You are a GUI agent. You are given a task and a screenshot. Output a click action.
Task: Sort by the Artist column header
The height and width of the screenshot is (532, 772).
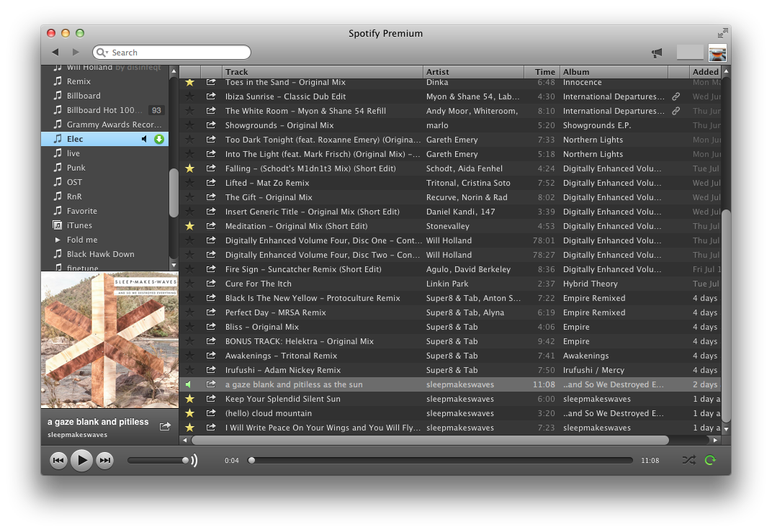(x=474, y=72)
